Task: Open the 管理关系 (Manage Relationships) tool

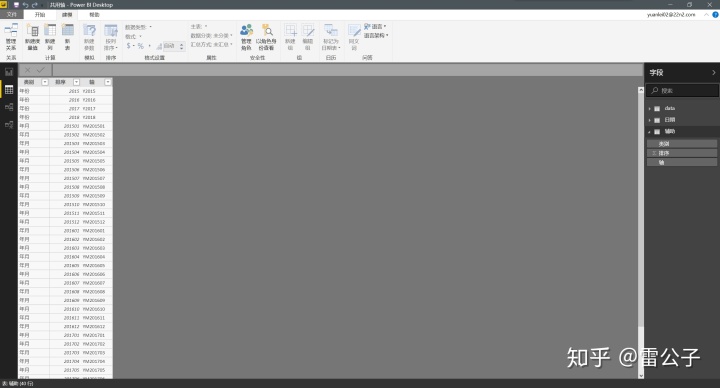Action: 11,37
